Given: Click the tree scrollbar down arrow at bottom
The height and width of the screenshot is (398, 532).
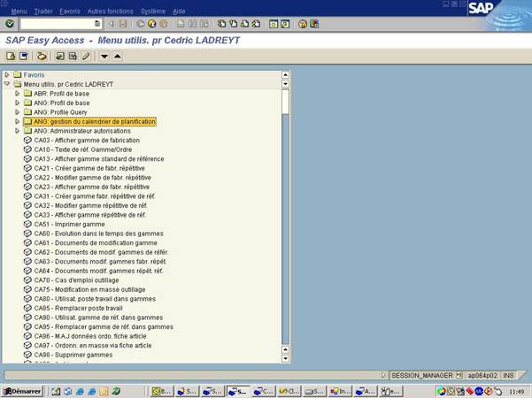Looking at the screenshot, I should pos(285,359).
